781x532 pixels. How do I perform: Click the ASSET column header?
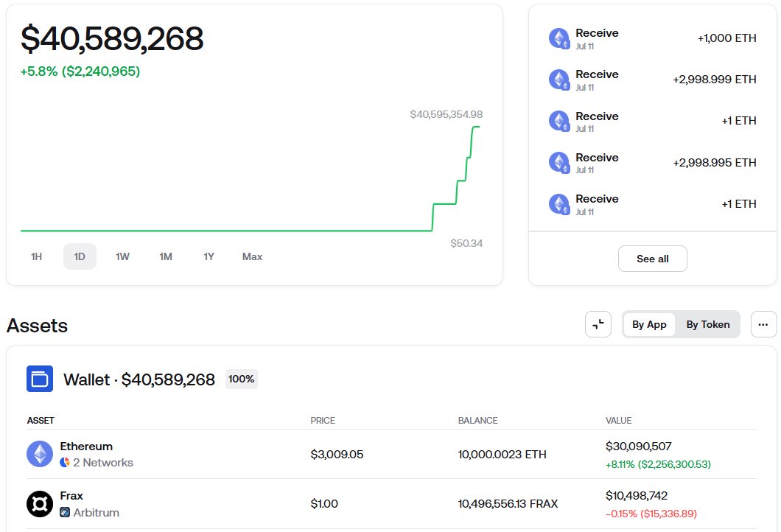41,421
